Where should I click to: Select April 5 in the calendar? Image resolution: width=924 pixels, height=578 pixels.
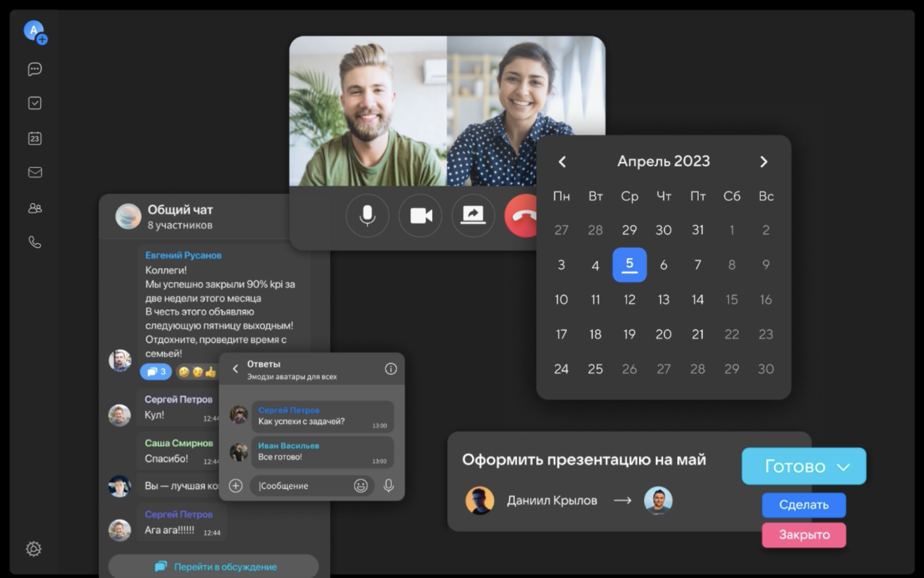coord(630,264)
